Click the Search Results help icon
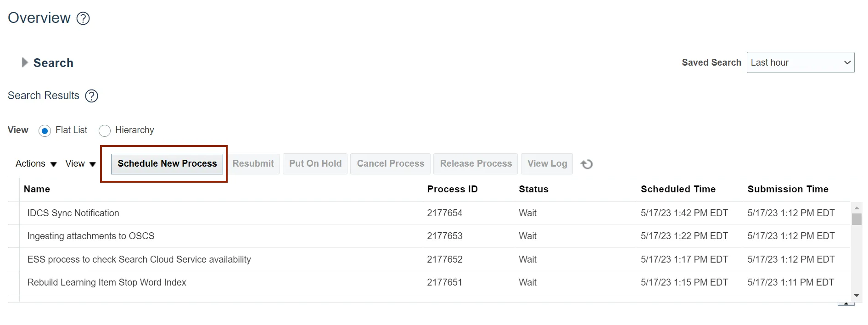 (x=92, y=96)
